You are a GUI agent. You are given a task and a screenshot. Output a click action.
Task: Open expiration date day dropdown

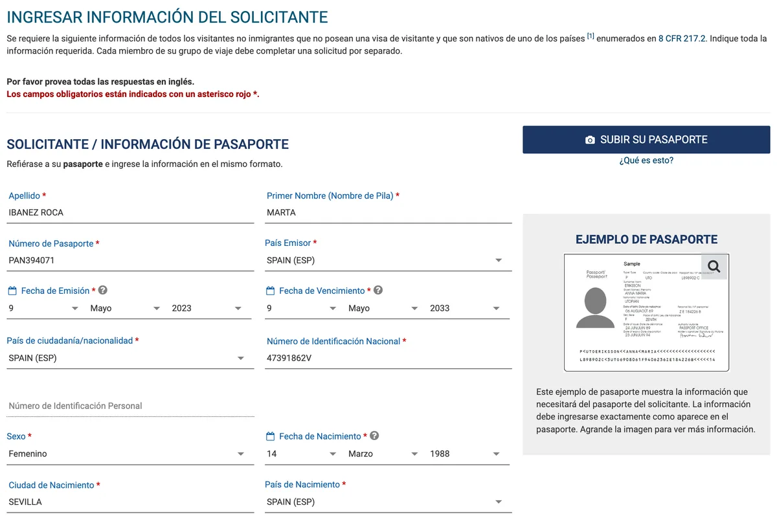[303, 308]
